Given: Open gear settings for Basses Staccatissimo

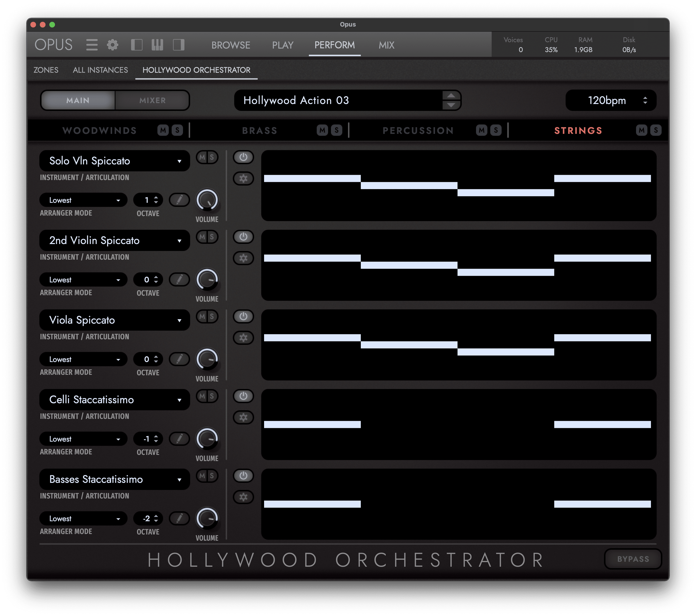Looking at the screenshot, I should tap(243, 497).
